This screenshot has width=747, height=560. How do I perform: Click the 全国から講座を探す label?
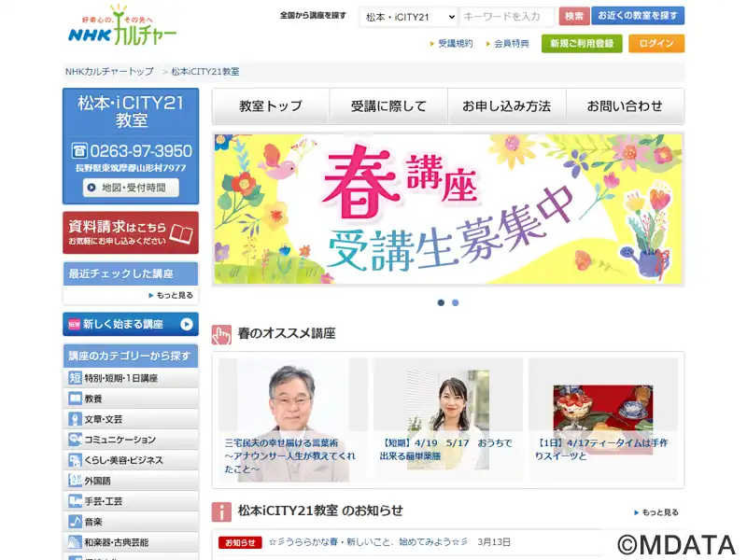tap(313, 15)
